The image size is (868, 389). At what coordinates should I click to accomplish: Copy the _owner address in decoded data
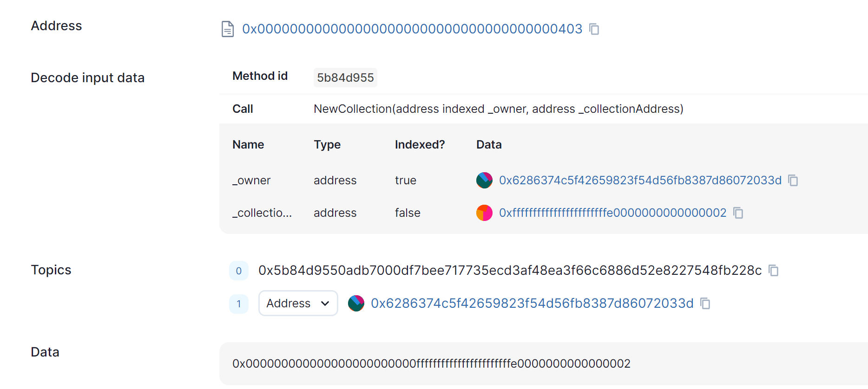[x=793, y=181]
